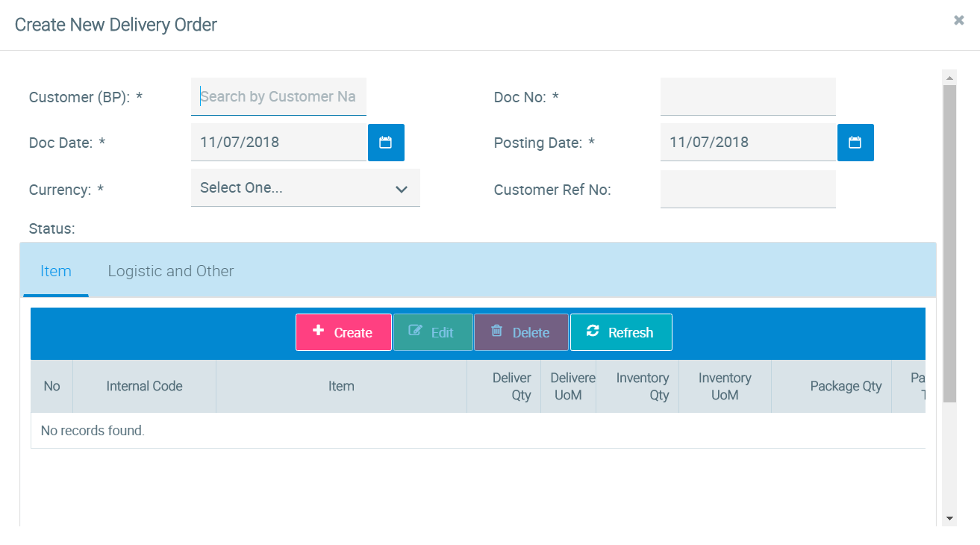
Task: Click the Posting Date text field
Action: tap(747, 143)
